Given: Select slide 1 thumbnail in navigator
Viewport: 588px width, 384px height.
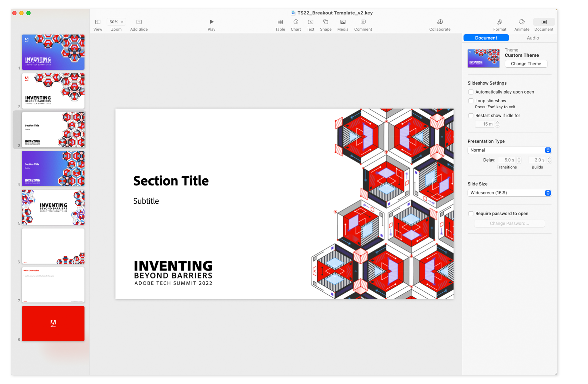Looking at the screenshot, I should [x=53, y=52].
